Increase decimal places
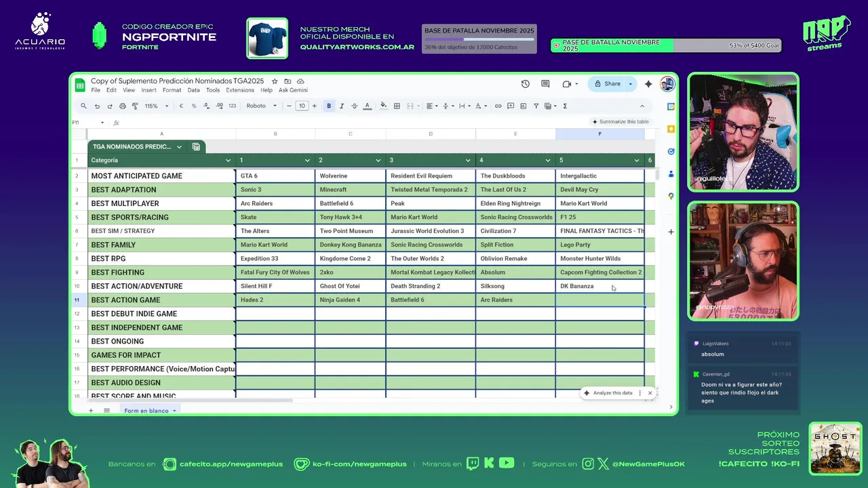Image resolution: width=868 pixels, height=488 pixels. pos(219,106)
